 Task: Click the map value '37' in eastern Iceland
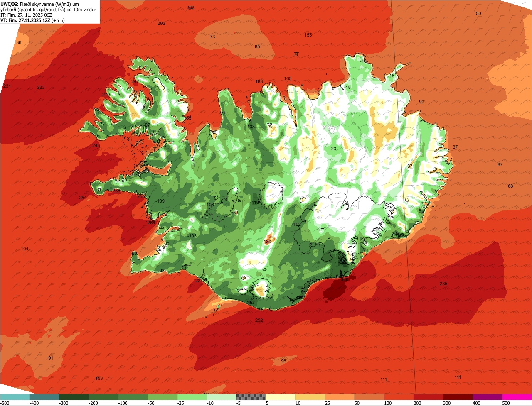pos(410,166)
